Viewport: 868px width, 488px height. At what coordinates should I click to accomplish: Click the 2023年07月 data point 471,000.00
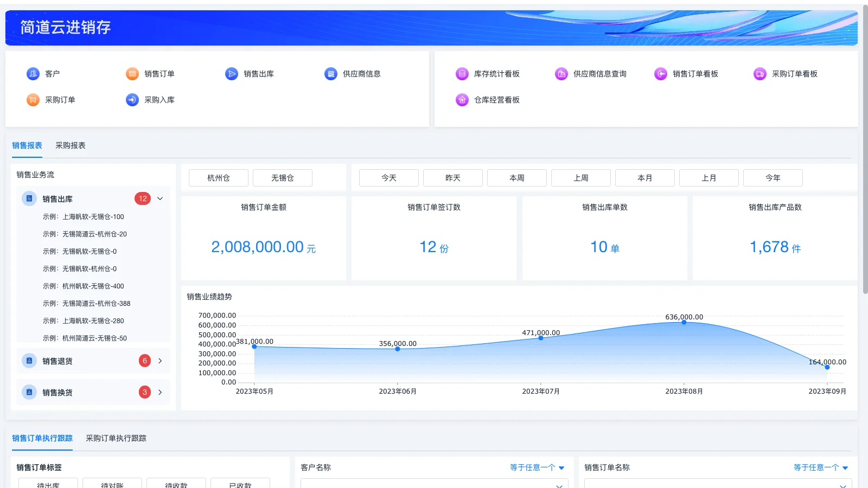tap(541, 338)
